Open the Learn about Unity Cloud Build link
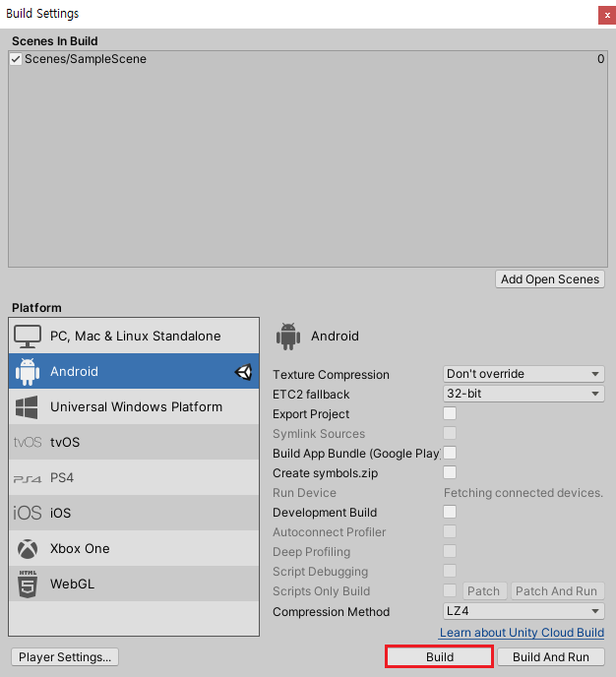This screenshot has width=616, height=677. pos(522,633)
